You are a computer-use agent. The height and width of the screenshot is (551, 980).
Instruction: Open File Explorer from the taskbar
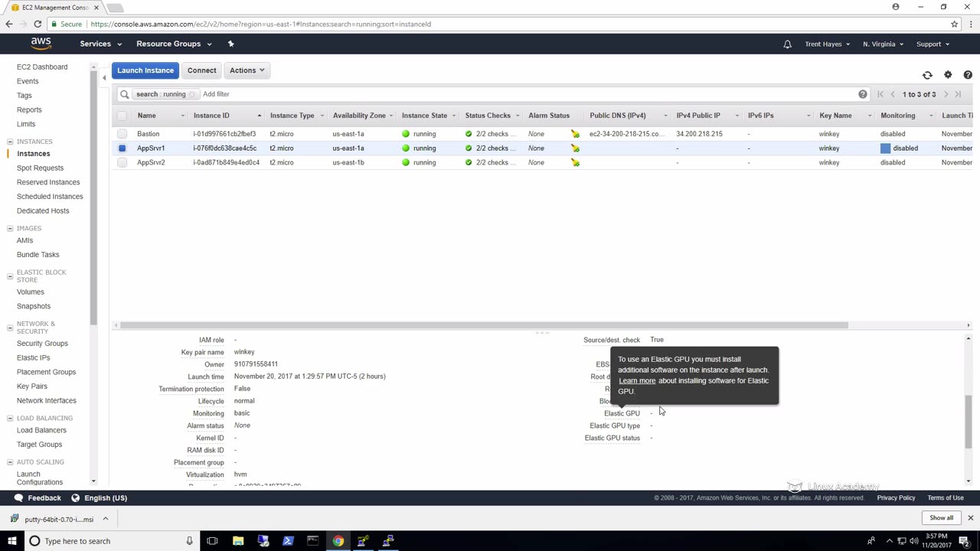point(238,541)
